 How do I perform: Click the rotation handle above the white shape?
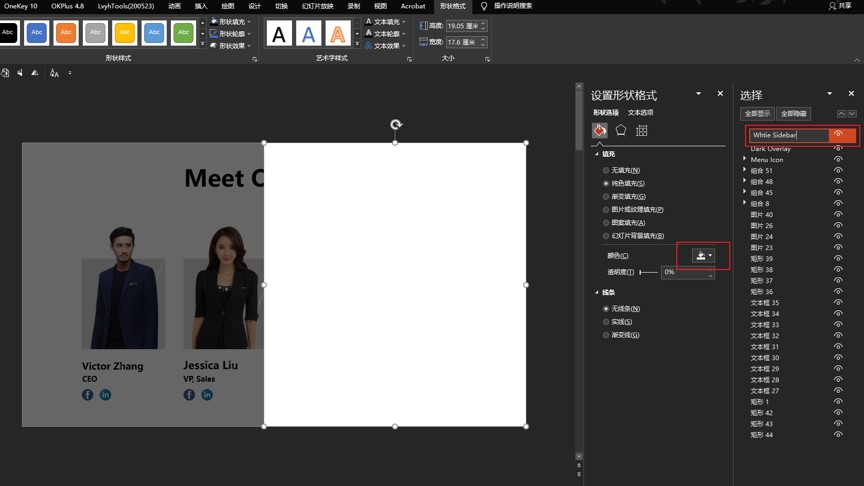(x=396, y=125)
